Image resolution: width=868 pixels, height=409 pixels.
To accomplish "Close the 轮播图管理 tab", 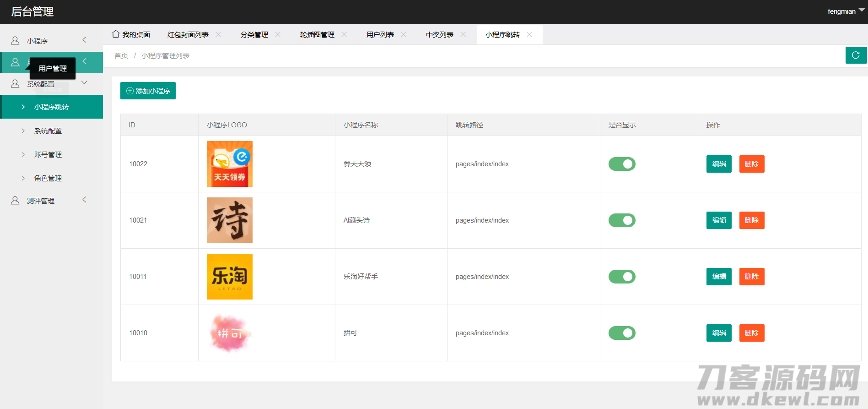I will [x=344, y=34].
